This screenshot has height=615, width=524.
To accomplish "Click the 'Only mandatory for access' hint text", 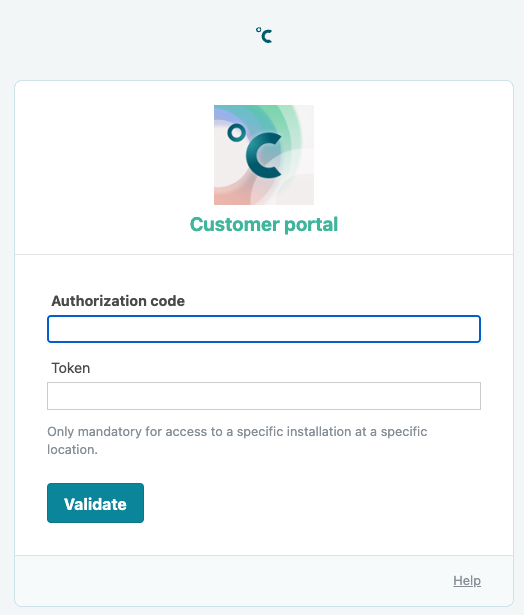I will click(x=237, y=440).
